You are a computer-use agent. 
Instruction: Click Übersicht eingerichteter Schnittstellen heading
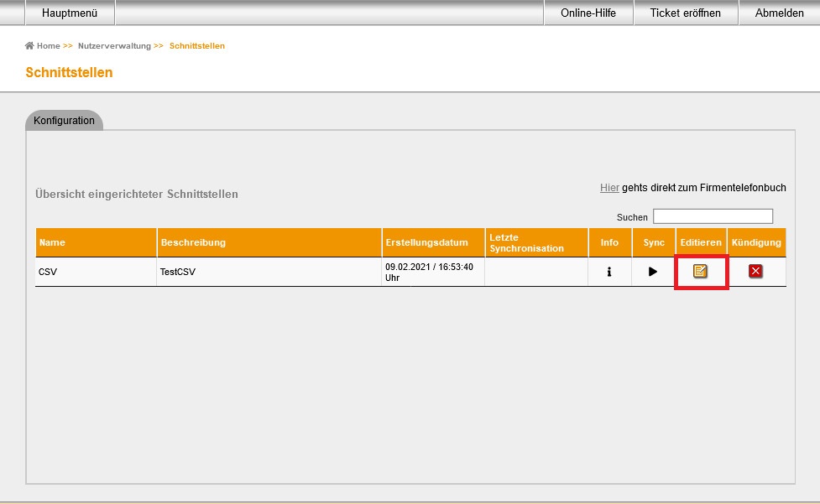tap(137, 194)
